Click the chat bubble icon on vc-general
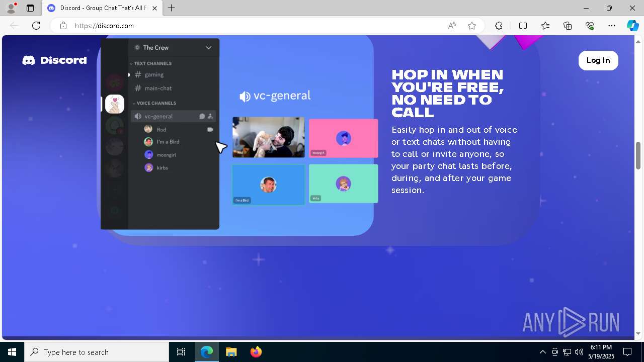The height and width of the screenshot is (362, 644). (x=202, y=116)
